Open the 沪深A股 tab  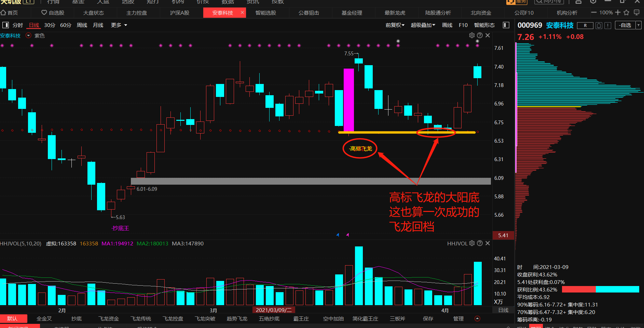[180, 13]
